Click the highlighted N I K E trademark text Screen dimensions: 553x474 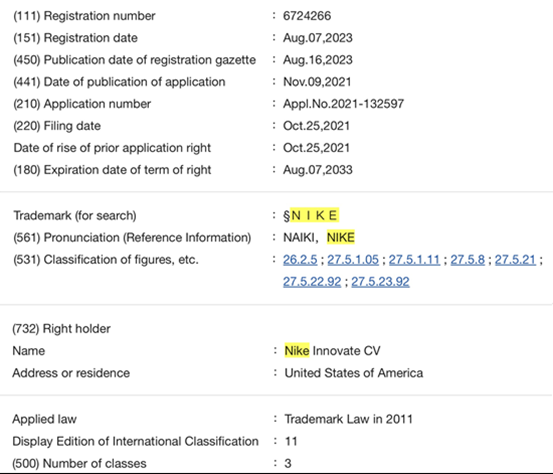pos(315,215)
